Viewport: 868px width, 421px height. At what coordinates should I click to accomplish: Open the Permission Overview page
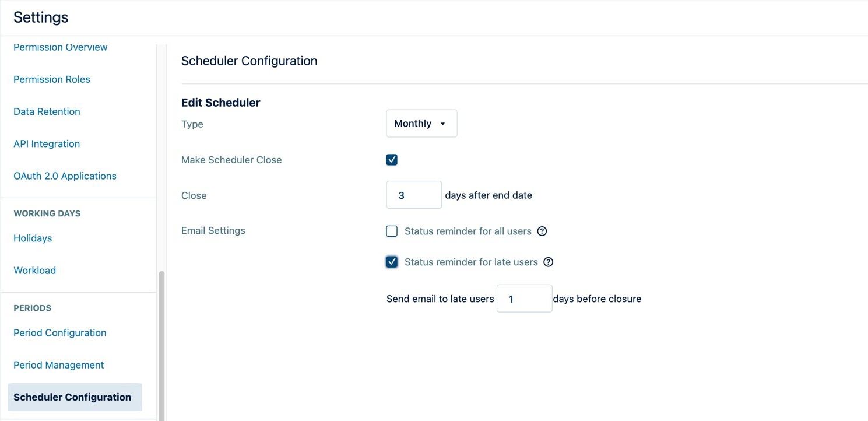click(x=60, y=47)
